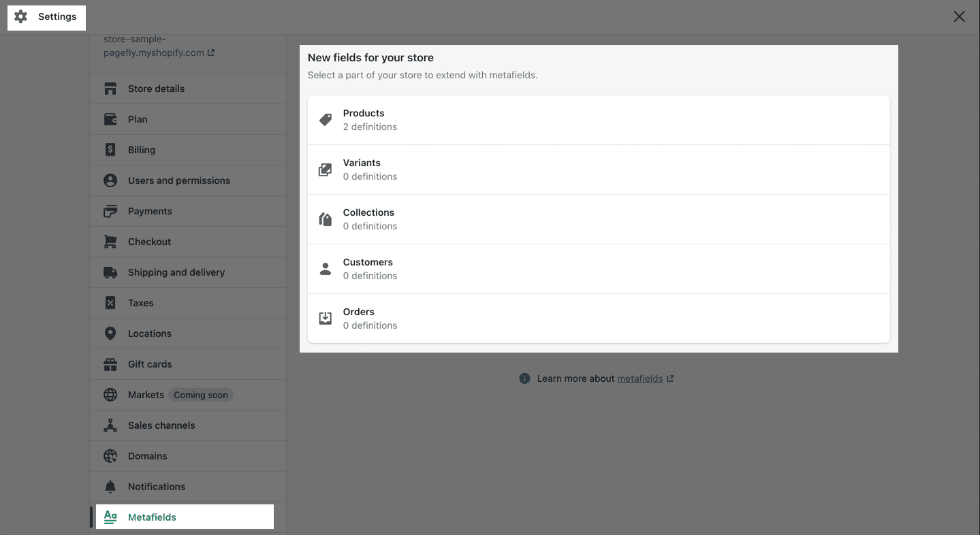
Task: Click the Sales channels nodes icon
Action: [x=110, y=425]
